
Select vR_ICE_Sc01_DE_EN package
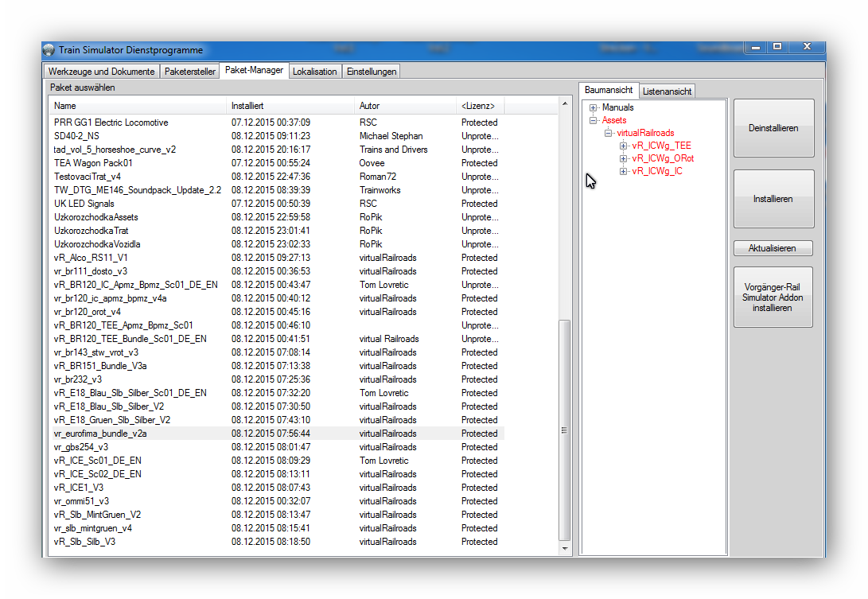pos(277,461)
